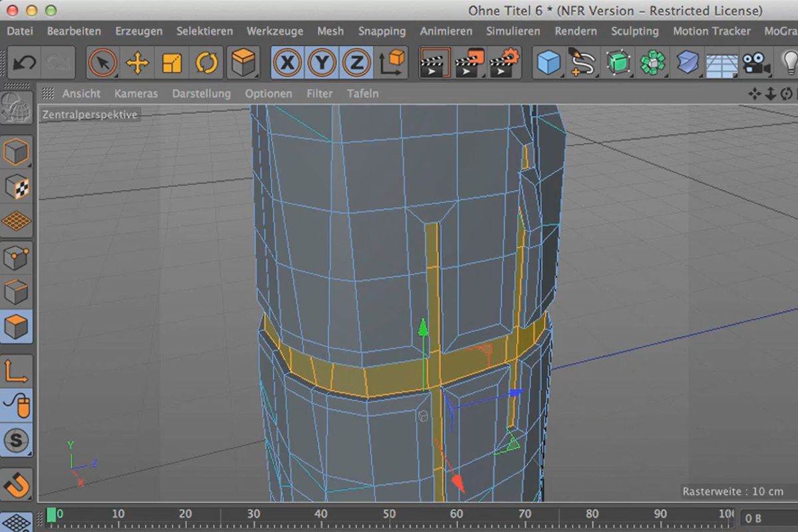Open the green array modeling objects palette
The image size is (798, 532).
tap(652, 63)
